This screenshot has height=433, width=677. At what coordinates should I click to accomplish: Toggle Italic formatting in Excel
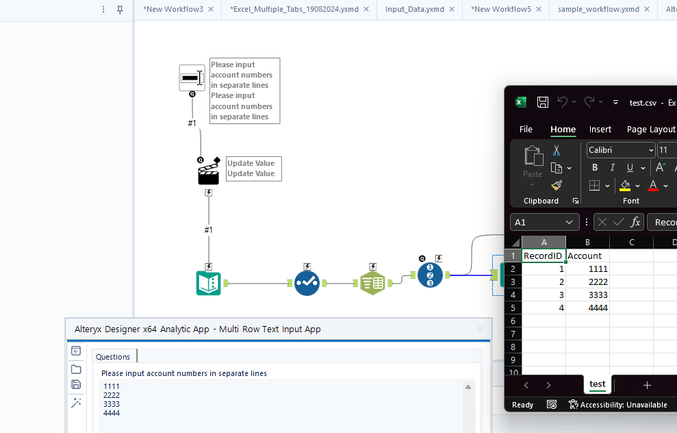(x=612, y=168)
